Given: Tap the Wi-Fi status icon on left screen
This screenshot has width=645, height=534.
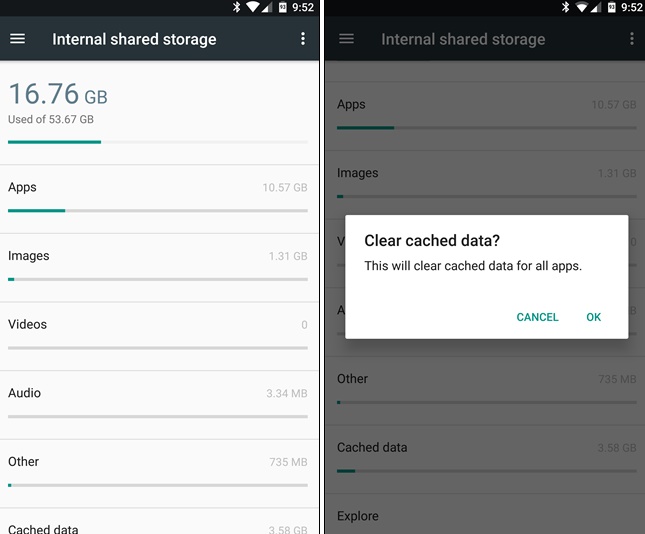Looking at the screenshot, I should point(252,7).
